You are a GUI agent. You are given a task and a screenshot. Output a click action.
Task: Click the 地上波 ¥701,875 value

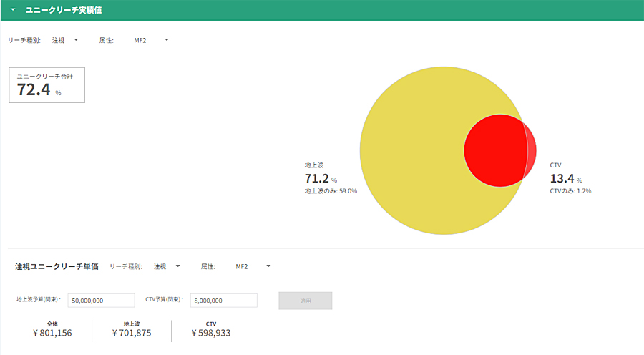click(132, 333)
